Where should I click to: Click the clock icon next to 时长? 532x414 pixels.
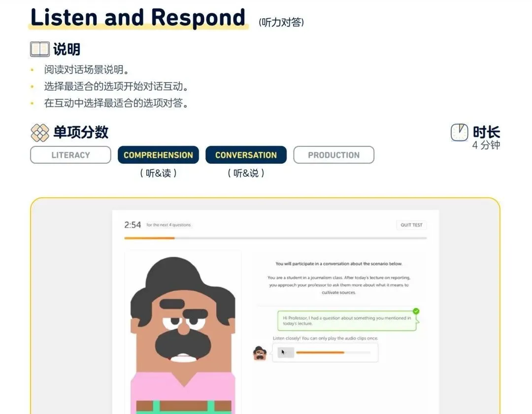459,133
